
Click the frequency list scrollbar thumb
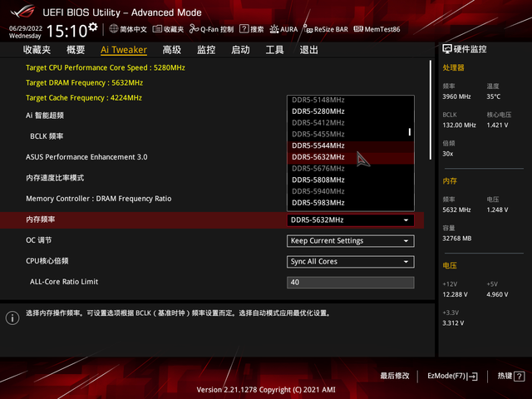[x=410, y=131]
